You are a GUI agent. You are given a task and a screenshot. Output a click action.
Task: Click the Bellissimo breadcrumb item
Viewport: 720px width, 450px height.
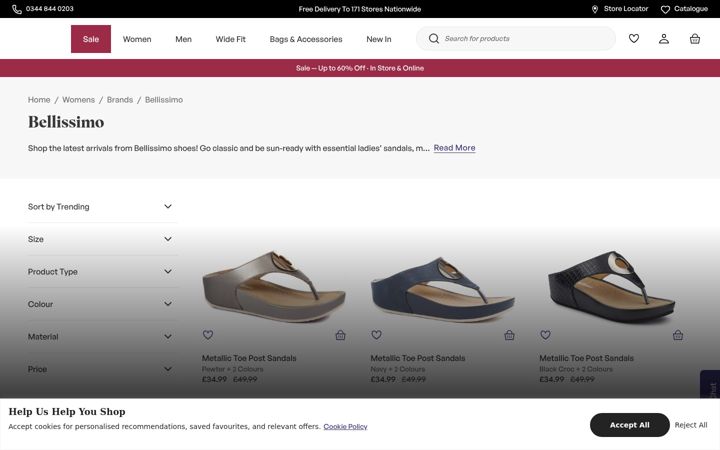click(x=164, y=100)
